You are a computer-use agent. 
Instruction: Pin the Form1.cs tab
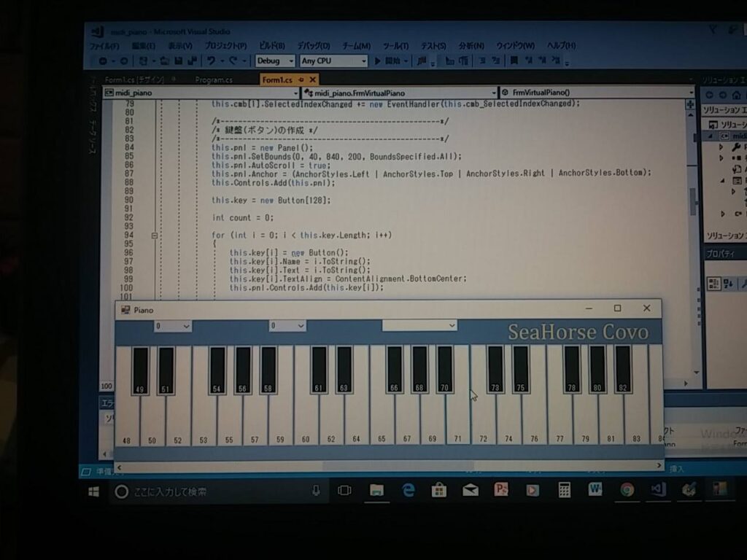tap(301, 79)
